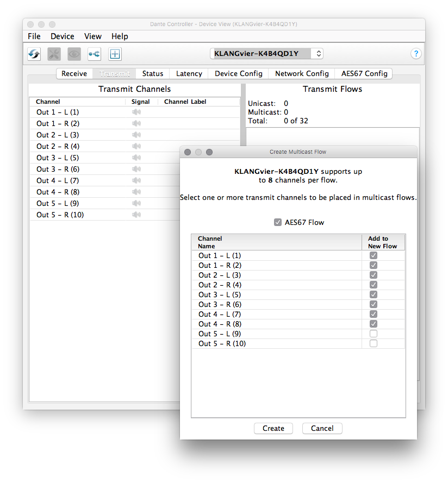Uncheck Out 1 - R (2) in new flow

(374, 265)
